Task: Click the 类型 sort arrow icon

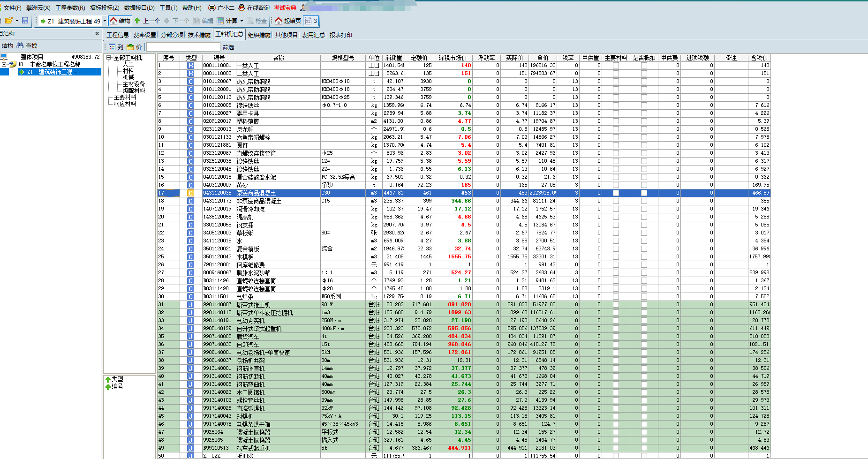Action: 108,379
